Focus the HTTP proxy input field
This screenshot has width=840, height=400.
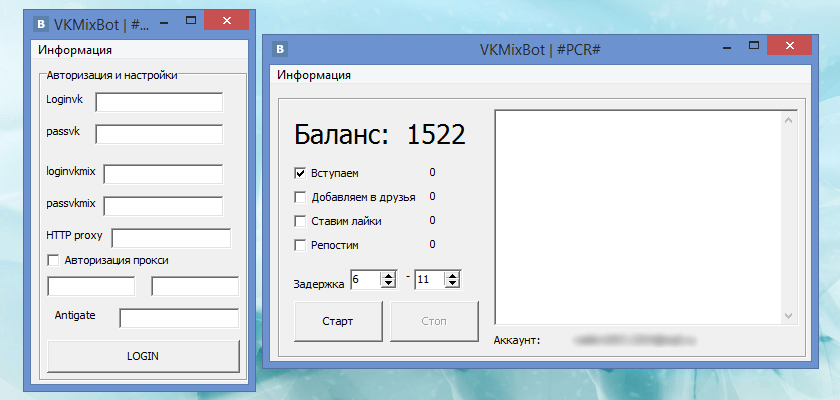coord(171,238)
